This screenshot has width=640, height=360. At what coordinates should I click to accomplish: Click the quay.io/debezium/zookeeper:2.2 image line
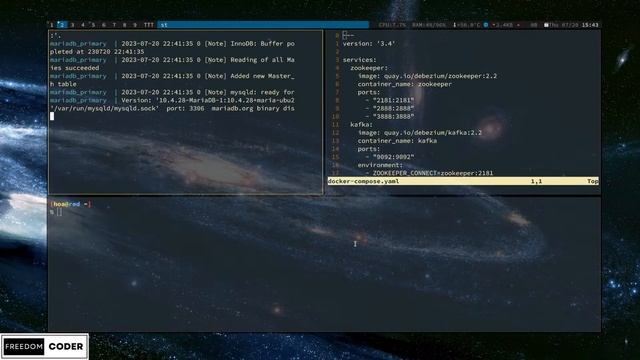[427, 76]
